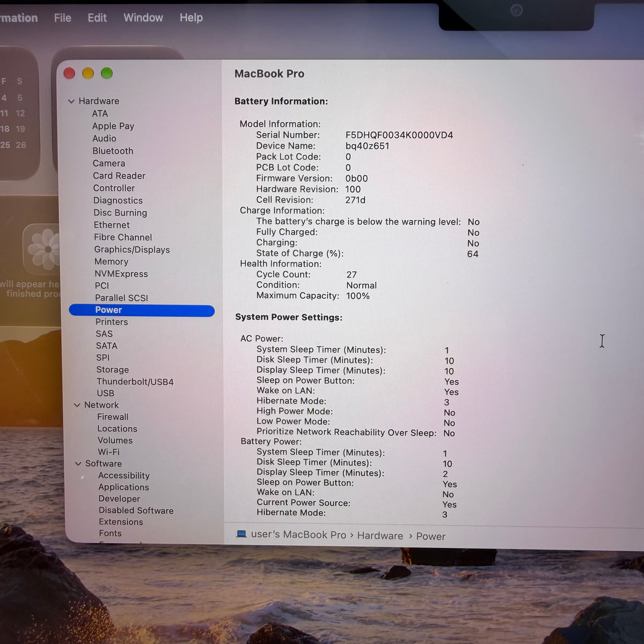Select NVMExpress in the sidebar
This screenshot has width=644, height=644.
(121, 274)
